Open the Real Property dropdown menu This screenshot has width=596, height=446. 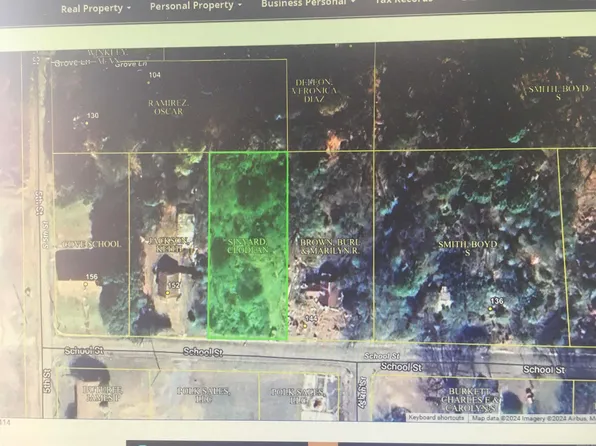click(x=96, y=8)
